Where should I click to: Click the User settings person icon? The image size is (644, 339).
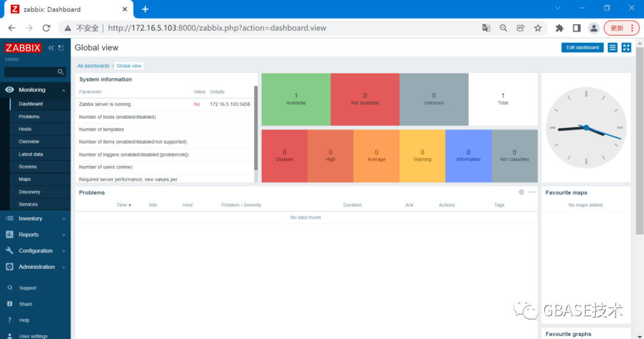click(x=10, y=335)
